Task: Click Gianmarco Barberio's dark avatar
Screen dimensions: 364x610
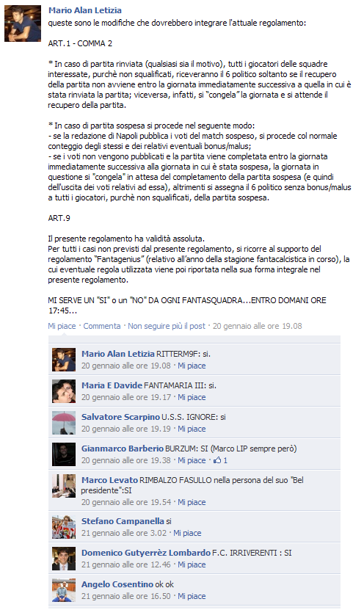Action: click(64, 454)
